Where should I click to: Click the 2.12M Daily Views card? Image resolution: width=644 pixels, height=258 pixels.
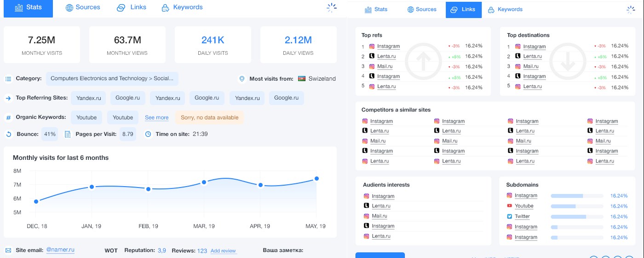click(x=298, y=45)
